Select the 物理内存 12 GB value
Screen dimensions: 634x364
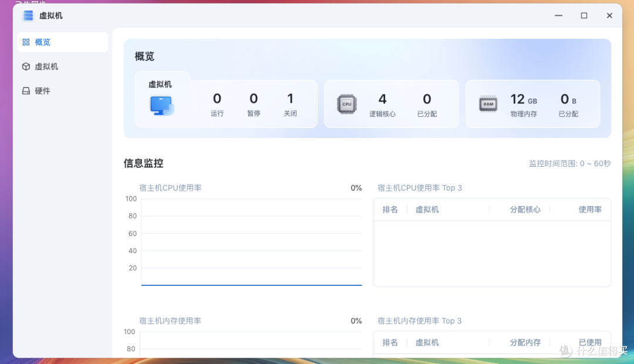point(524,99)
